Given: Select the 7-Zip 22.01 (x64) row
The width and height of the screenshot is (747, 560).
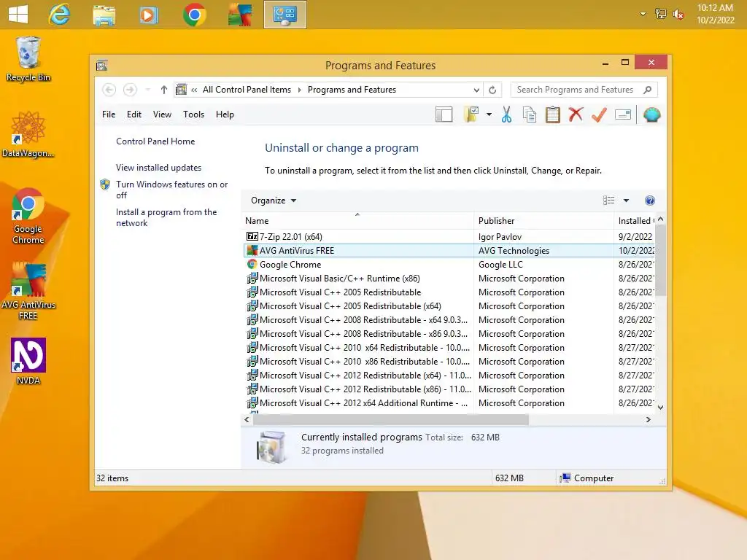Looking at the screenshot, I should click(449, 237).
